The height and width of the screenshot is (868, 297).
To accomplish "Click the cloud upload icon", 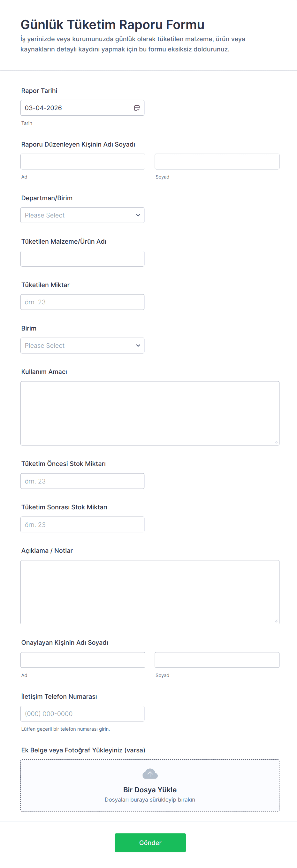I will (x=150, y=774).
